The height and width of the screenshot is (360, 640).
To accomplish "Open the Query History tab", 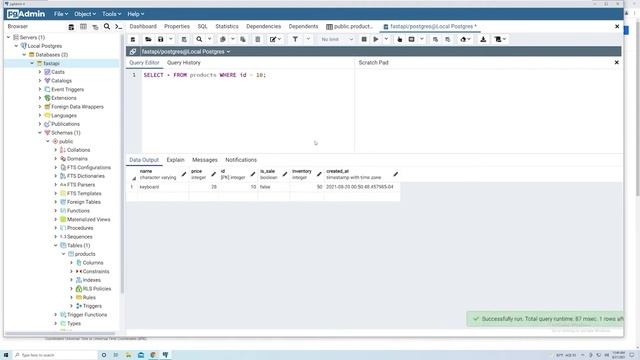I will point(184,62).
